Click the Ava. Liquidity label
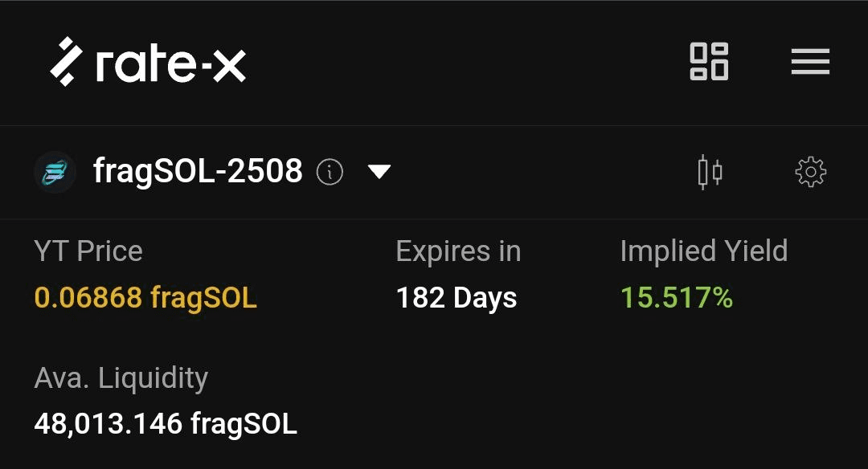Image resolution: width=868 pixels, height=469 pixels. coord(121,379)
